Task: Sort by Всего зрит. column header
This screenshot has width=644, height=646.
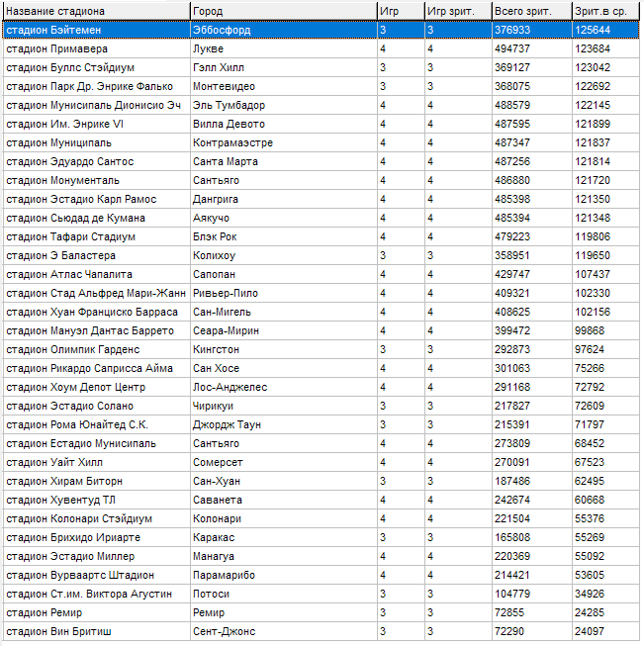Action: tap(530, 10)
